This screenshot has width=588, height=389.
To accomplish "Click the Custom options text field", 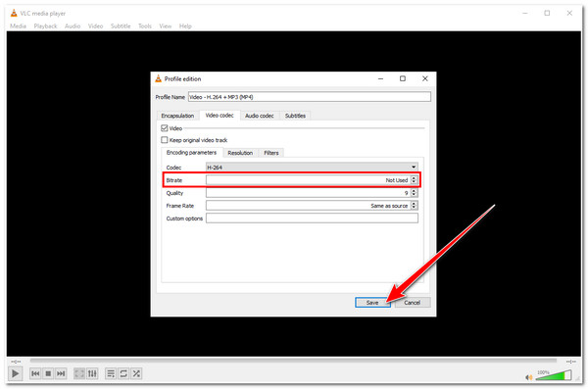I will [x=312, y=219].
